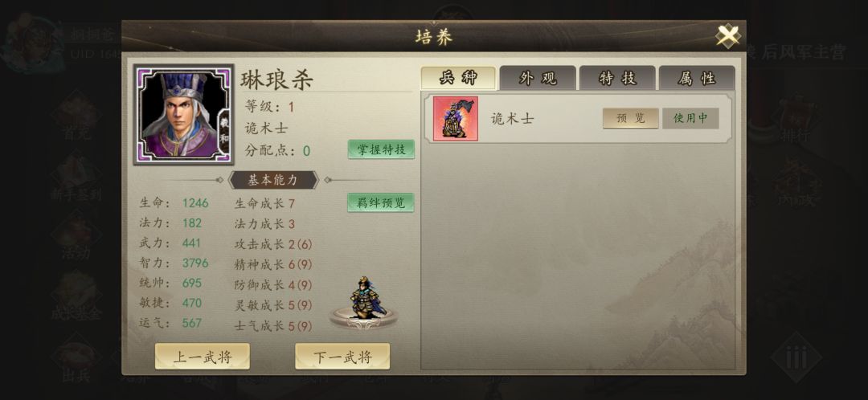Viewport: 868px width, 400px height.
Task: Go to previous general with 上一武将
Action: [202, 357]
